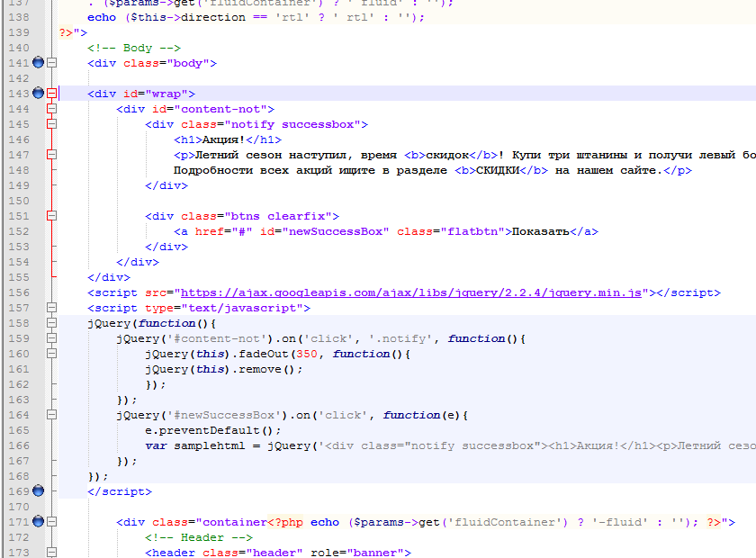Image resolution: width=756 pixels, height=558 pixels.
Task: Click the word СКИДКИ on line 148
Action: coord(498,170)
